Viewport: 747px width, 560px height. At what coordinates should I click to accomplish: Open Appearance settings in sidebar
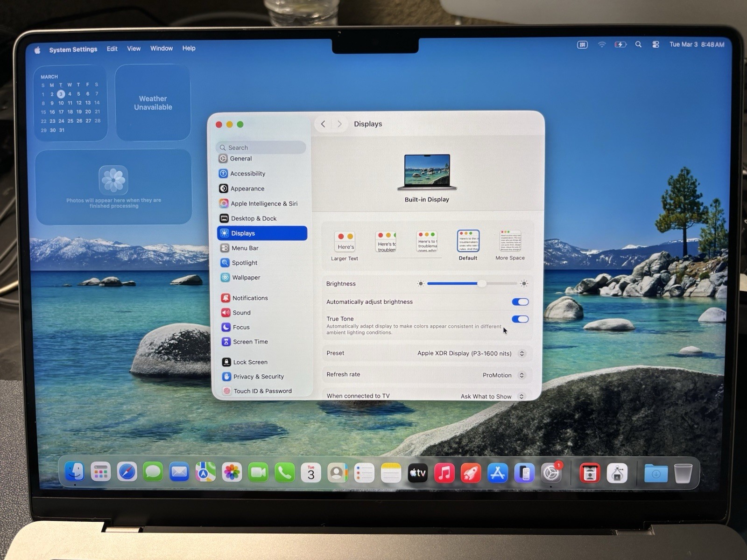261,189
